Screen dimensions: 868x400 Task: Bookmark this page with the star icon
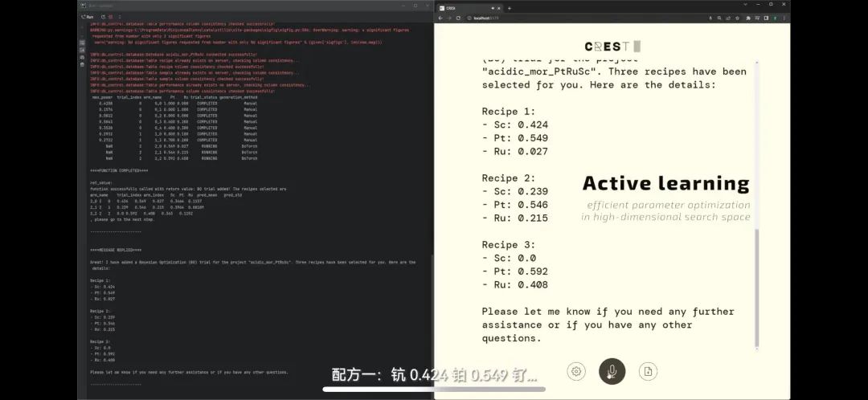coord(737,18)
